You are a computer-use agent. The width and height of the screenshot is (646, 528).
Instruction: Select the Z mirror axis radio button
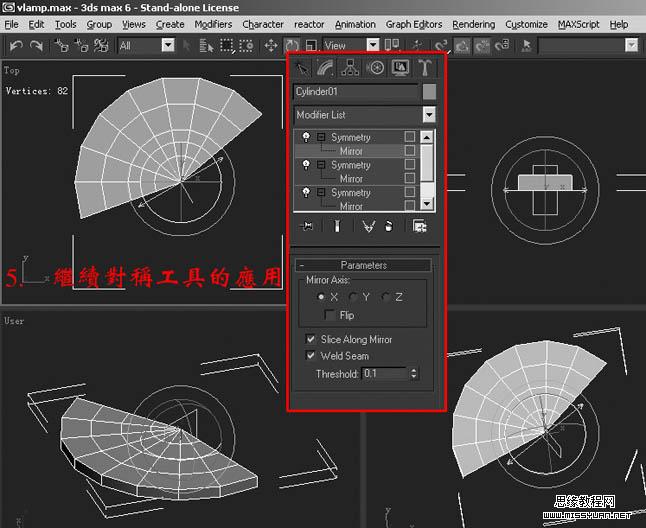(x=385, y=297)
